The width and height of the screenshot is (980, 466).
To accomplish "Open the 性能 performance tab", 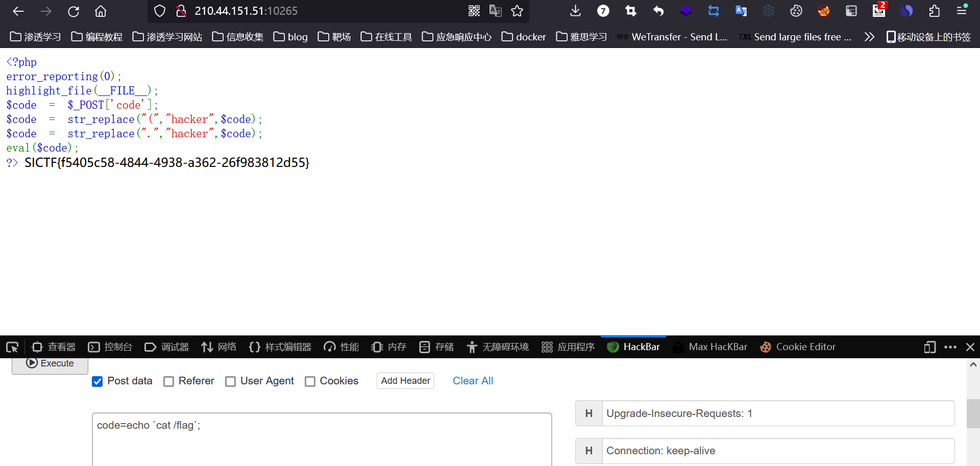I will (x=341, y=347).
